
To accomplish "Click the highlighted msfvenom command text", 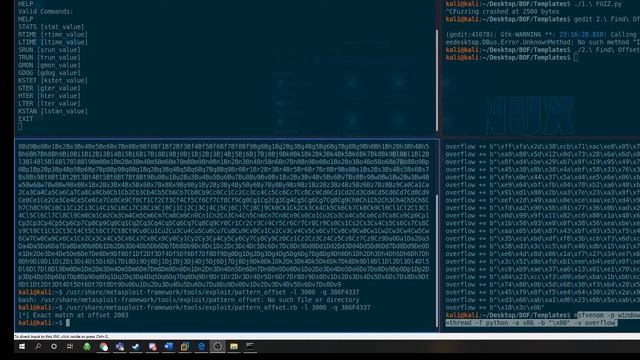I will coord(543,319).
